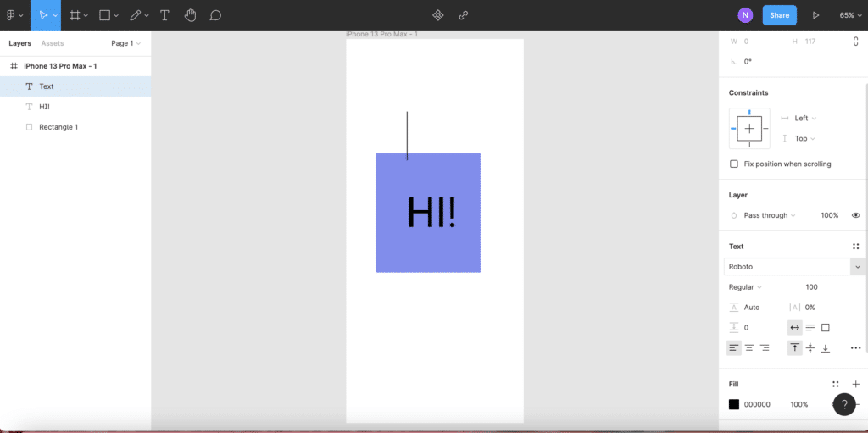Align text right
The width and height of the screenshot is (868, 433).
click(x=765, y=347)
